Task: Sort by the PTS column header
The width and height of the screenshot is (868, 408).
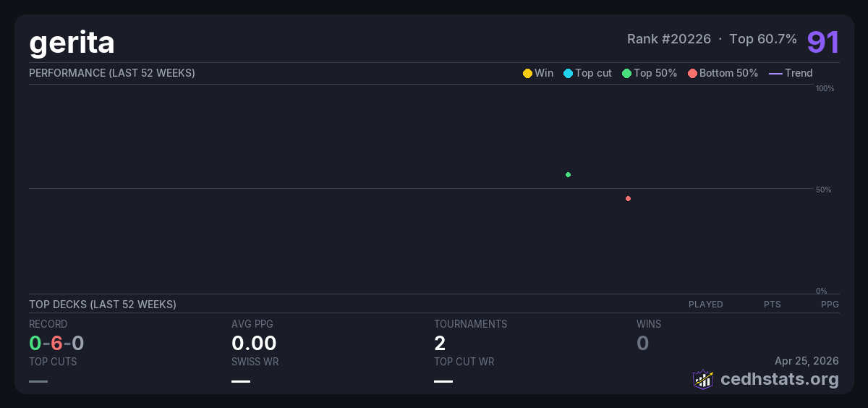Action: click(x=772, y=305)
